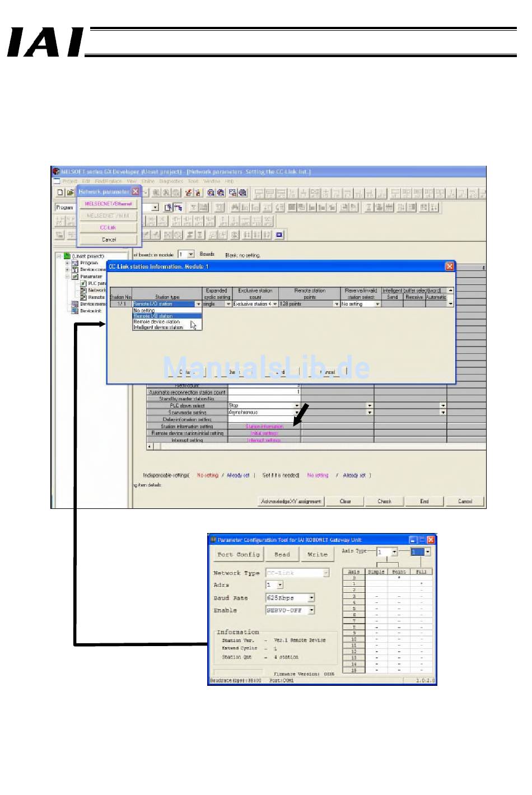This screenshot has height=795, width=532.
Task: Open the Find/Replace menu
Action: click(108, 181)
